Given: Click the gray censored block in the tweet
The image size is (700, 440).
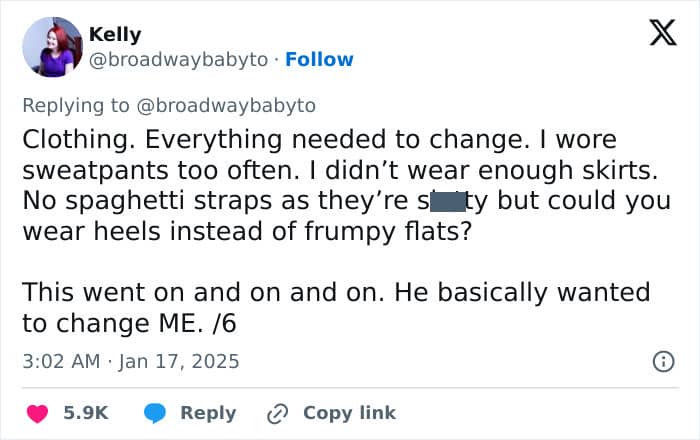Looking at the screenshot, I should (448, 200).
